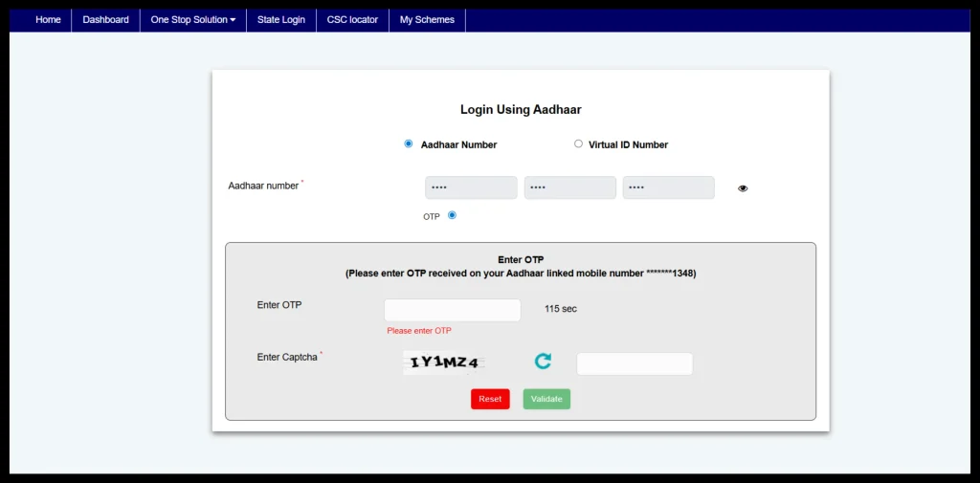
Task: Click the 'Aadhaar number' field label
Action: (263, 186)
